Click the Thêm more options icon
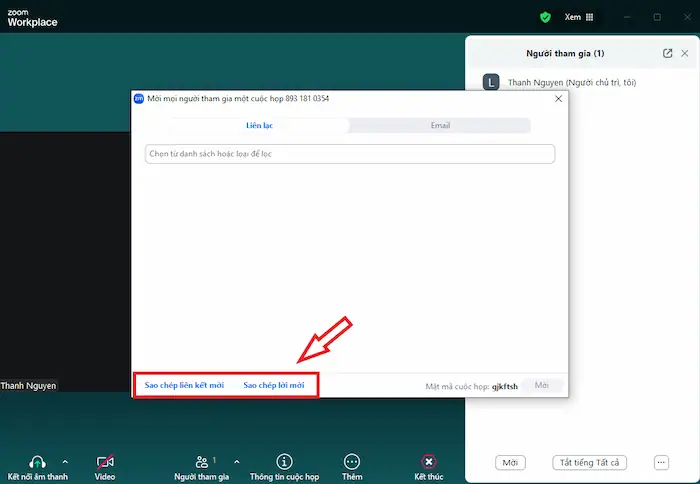The image size is (700, 484). click(352, 462)
